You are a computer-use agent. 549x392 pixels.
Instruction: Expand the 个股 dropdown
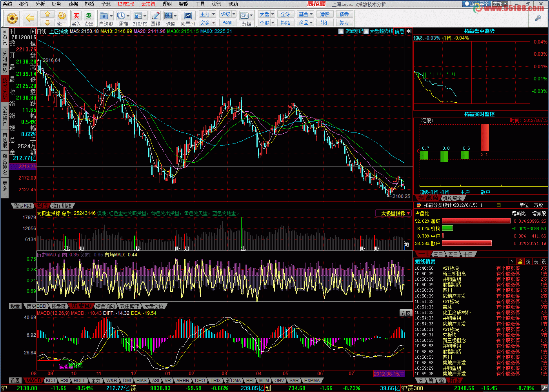[x=273, y=23]
